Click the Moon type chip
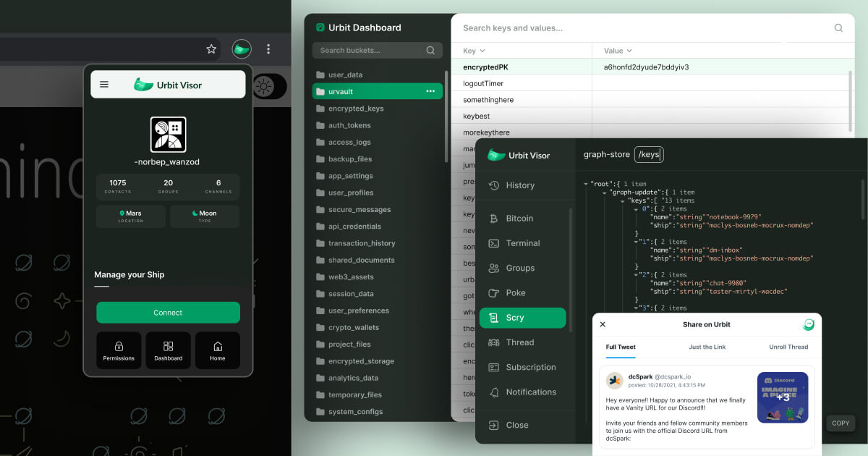Image resolution: width=868 pixels, height=456 pixels. pos(205,216)
